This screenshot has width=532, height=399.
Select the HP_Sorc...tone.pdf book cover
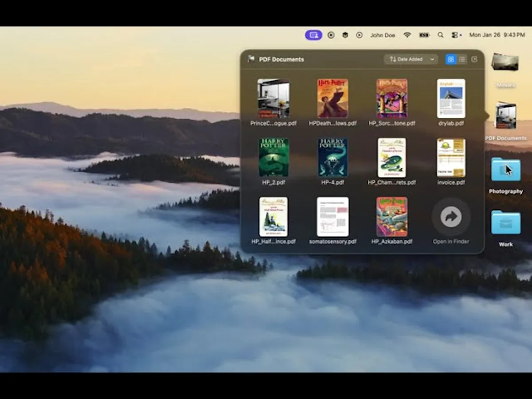[x=392, y=98]
